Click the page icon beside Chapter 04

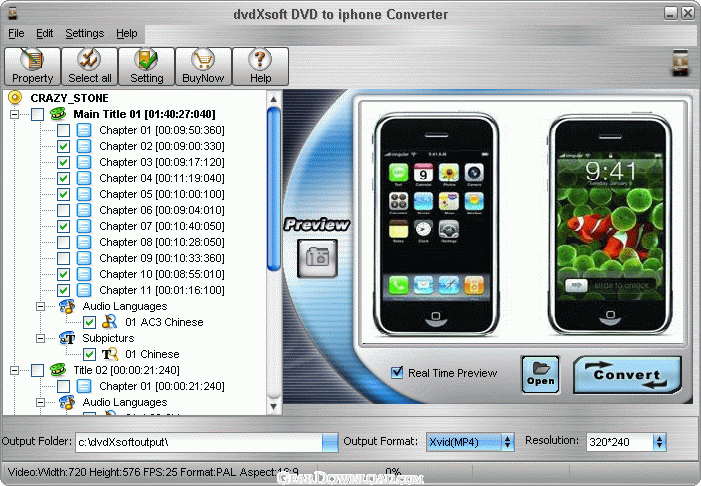(84, 178)
